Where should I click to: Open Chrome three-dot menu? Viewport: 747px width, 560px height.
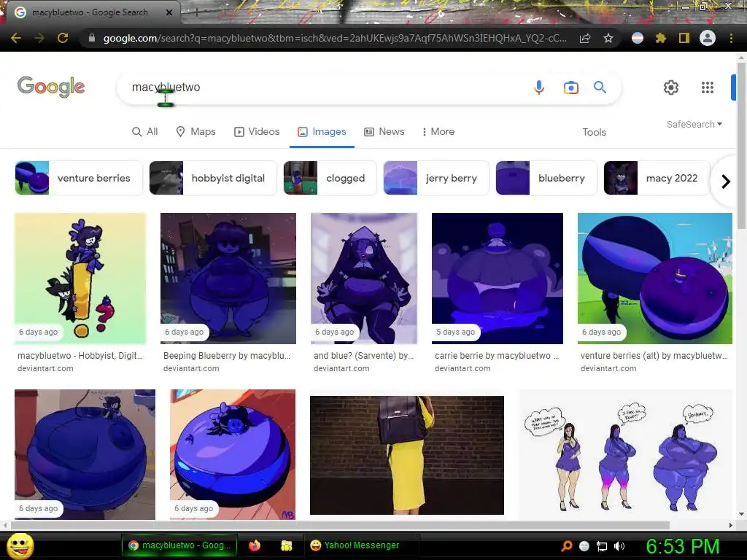pyautogui.click(x=731, y=38)
